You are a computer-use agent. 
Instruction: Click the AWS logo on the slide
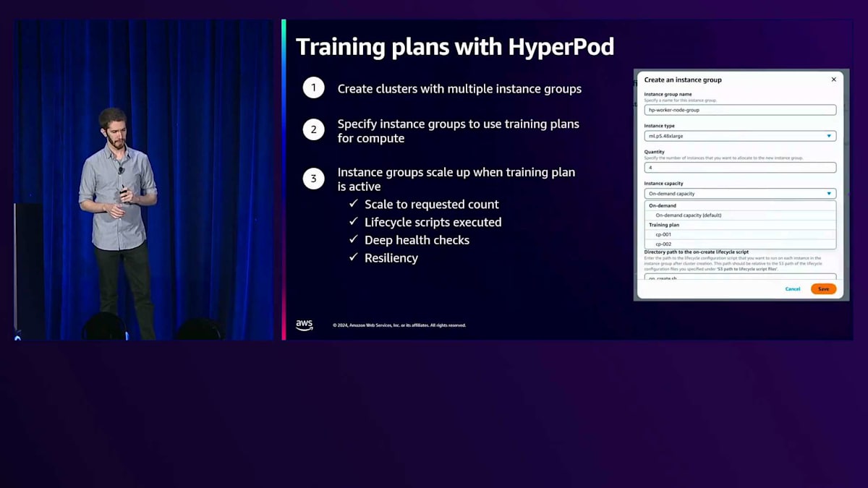tap(305, 325)
